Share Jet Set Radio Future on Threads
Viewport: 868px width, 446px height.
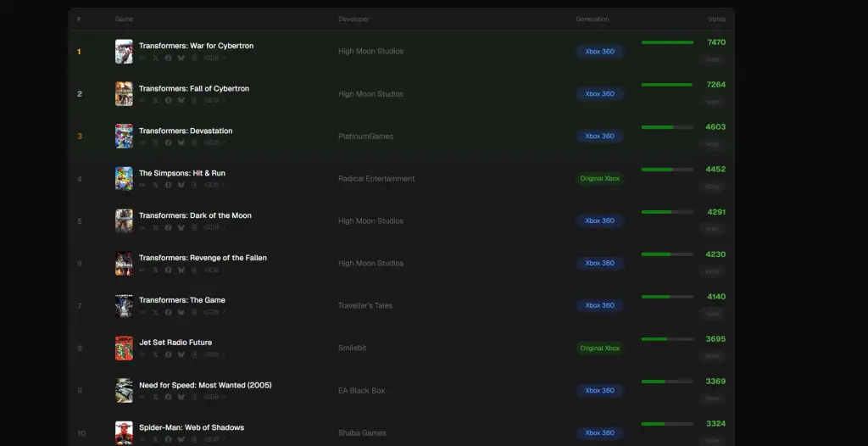tap(194, 354)
